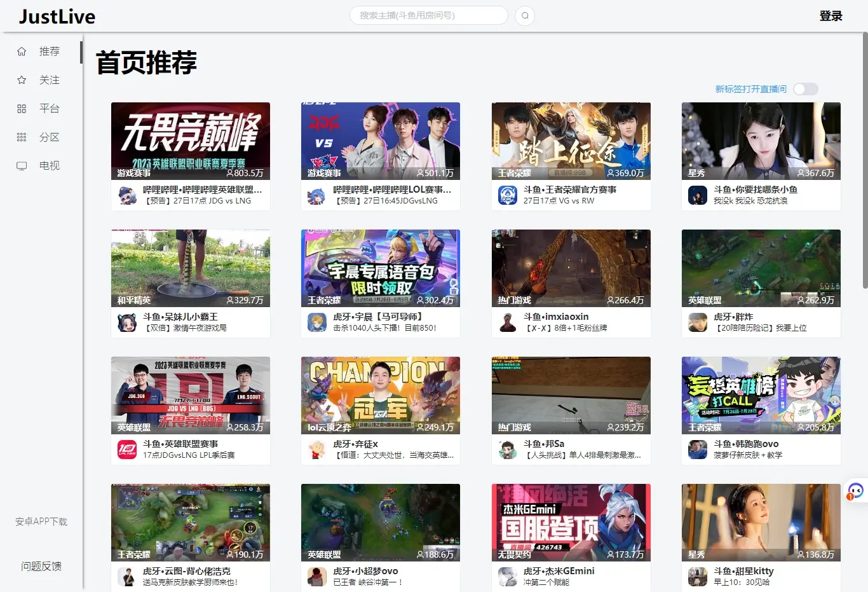
Task: Open the 无畏竞巅峰 stream thumbnail
Action: click(190, 140)
